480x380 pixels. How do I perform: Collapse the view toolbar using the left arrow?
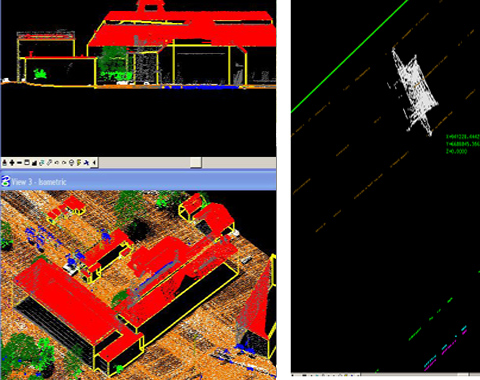[94, 163]
